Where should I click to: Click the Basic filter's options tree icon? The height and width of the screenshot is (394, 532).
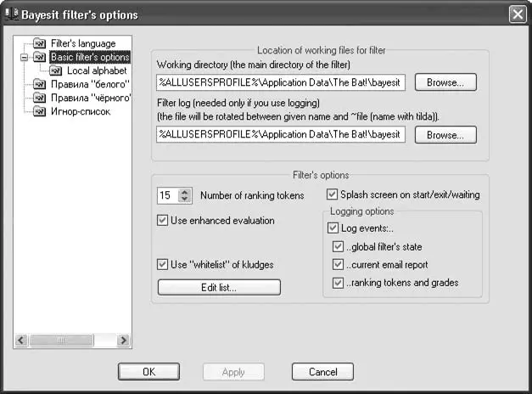(39, 57)
